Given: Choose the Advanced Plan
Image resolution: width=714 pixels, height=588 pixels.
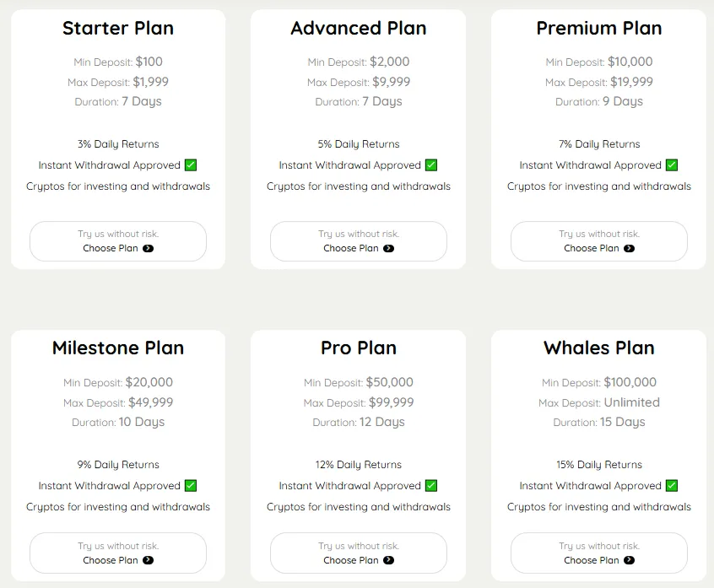Looking at the screenshot, I should 359,241.
